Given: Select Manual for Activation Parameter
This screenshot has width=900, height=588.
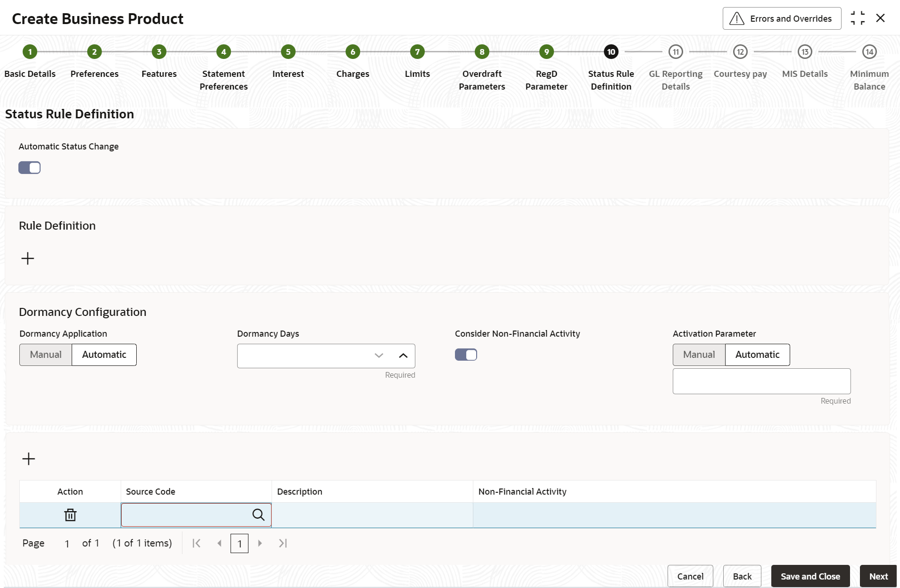Looking at the screenshot, I should pyautogui.click(x=699, y=355).
